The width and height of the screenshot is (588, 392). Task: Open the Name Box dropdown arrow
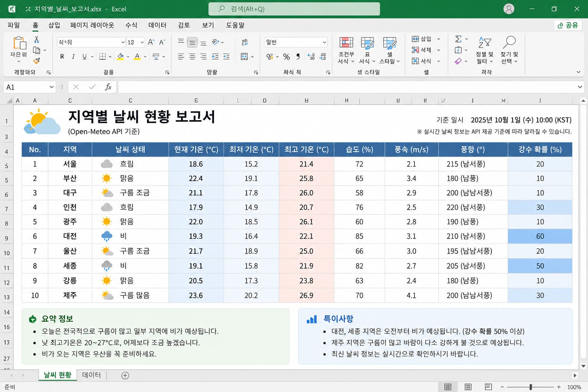tap(52, 87)
